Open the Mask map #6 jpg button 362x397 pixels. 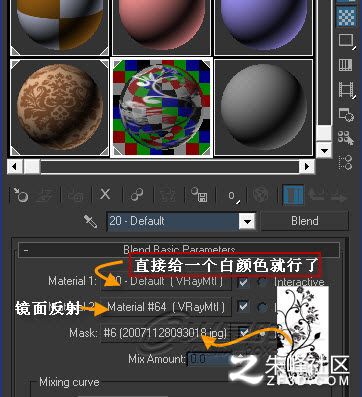(x=166, y=332)
